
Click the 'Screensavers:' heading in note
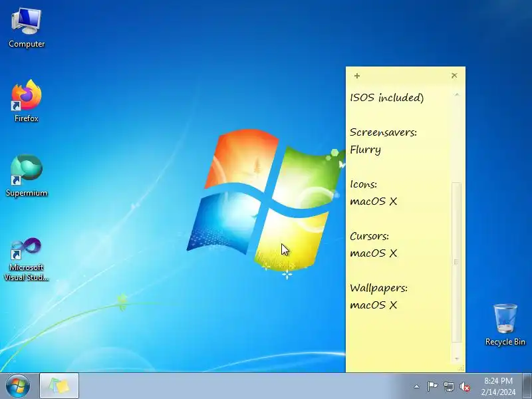(384, 132)
